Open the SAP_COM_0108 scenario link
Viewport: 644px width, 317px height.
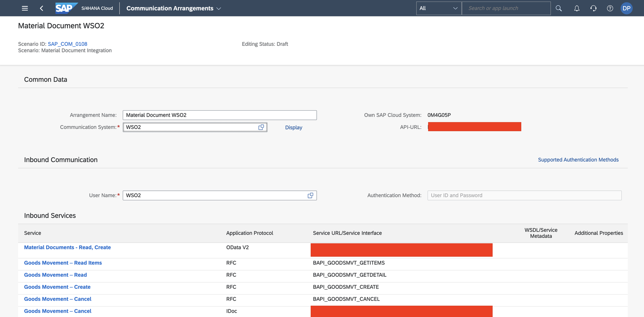click(x=68, y=44)
